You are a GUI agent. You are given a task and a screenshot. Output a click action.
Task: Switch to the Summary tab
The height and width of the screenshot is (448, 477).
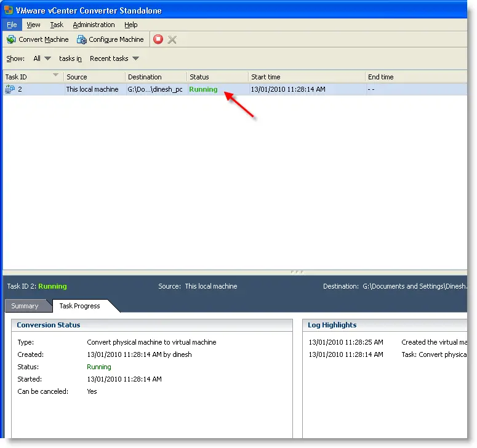click(x=25, y=306)
